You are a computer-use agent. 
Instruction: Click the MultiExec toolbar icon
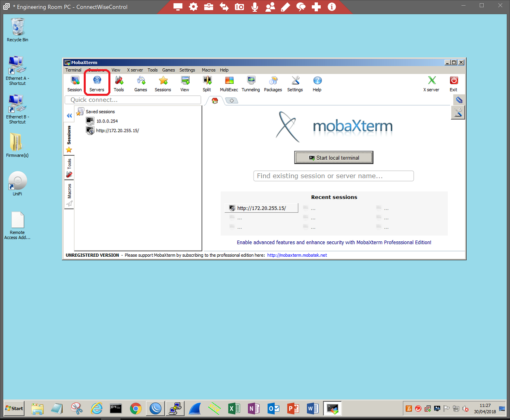(x=229, y=84)
